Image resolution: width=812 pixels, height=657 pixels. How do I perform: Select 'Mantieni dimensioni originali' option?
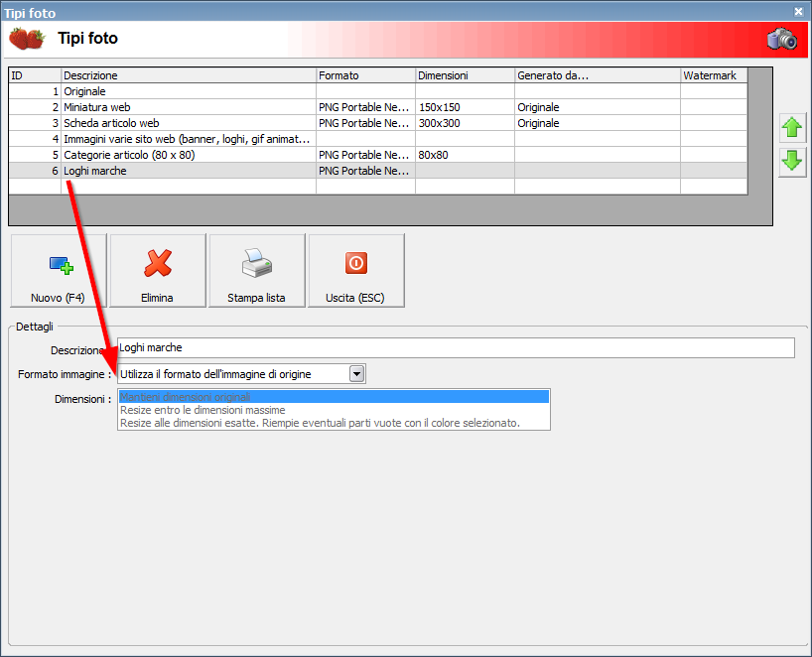(x=334, y=397)
